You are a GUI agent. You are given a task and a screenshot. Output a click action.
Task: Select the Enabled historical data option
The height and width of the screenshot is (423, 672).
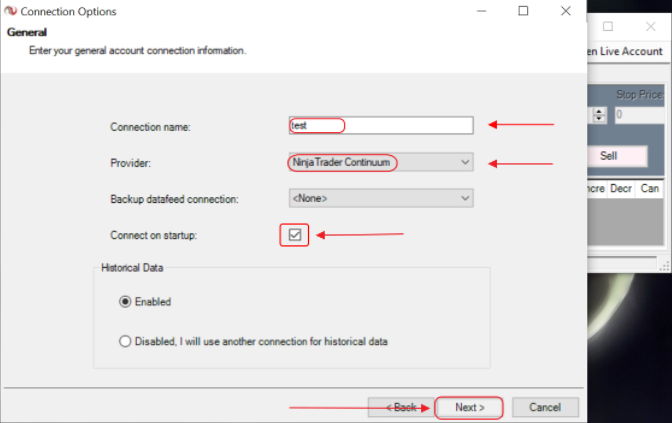126,301
